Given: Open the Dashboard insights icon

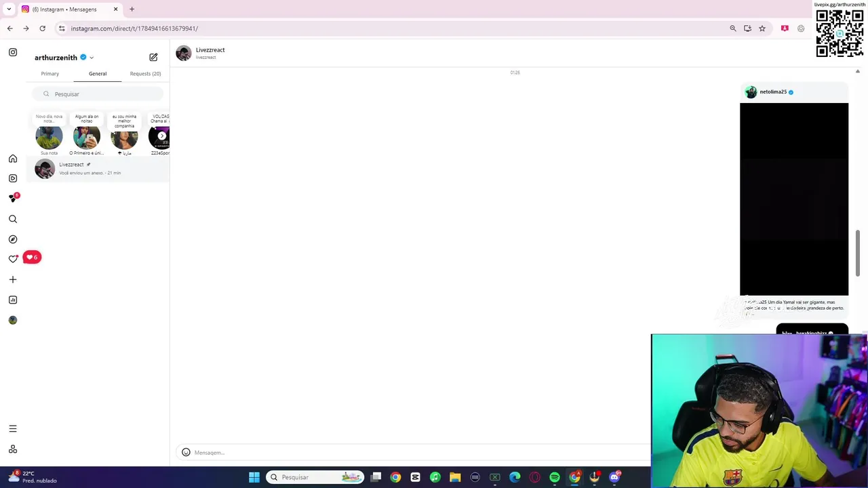Looking at the screenshot, I should pyautogui.click(x=13, y=300).
